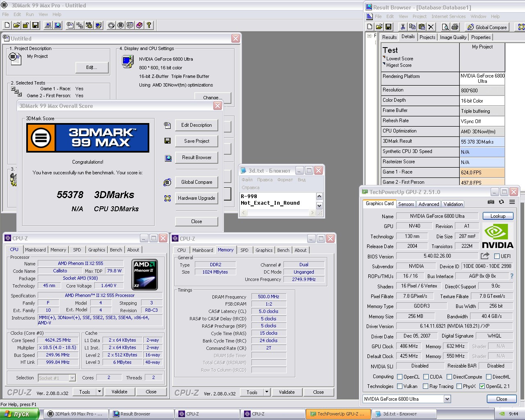Toggle the DirectML checkbox

(488, 377)
